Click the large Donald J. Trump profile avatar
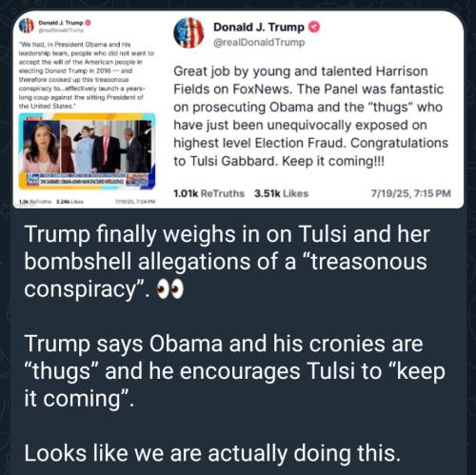This screenshot has width=476, height=475. click(188, 33)
